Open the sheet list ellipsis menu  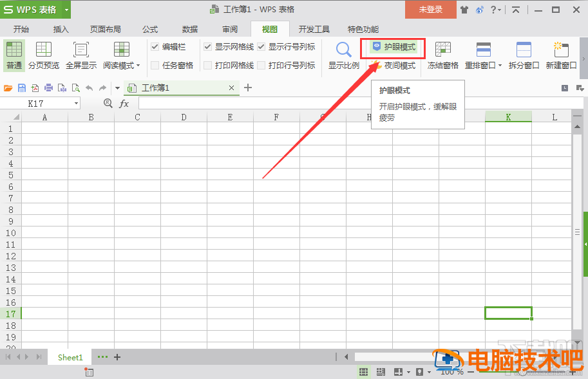[102, 357]
